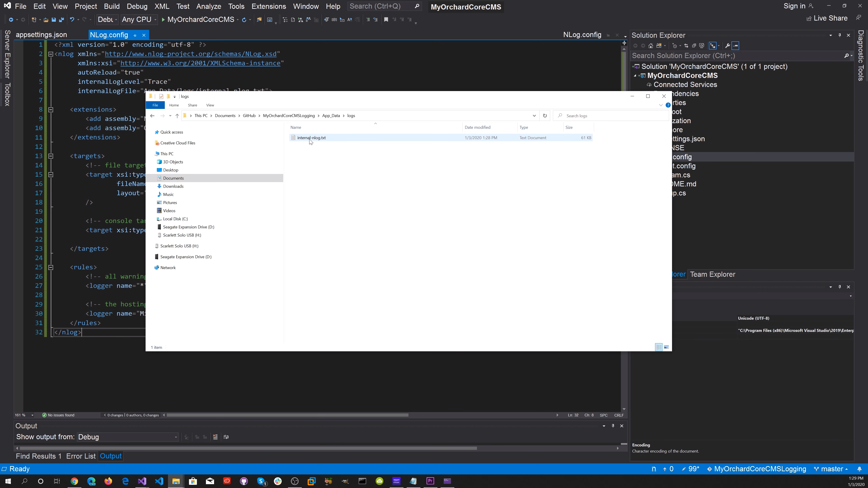This screenshot has height=488, width=868.
Task: Click App_Data in the File Explorer breadcrumb
Action: pyautogui.click(x=331, y=115)
